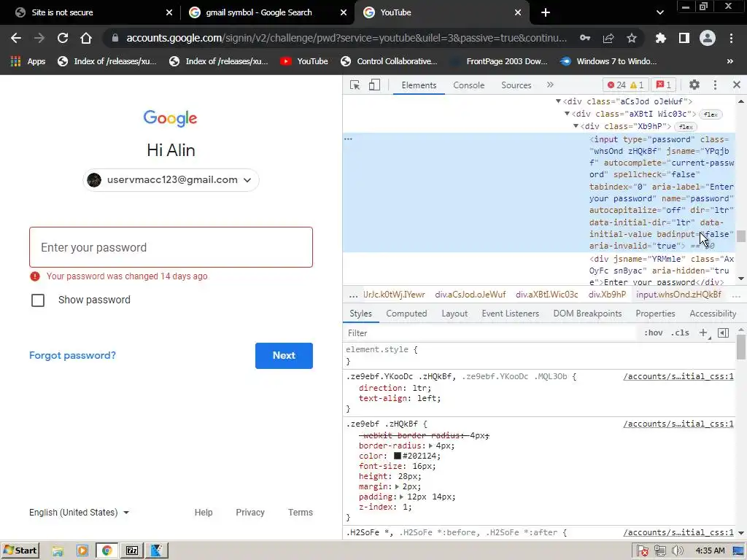Screen dimensions: 747x560
Task: Switch to the Console tab
Action: point(469,85)
